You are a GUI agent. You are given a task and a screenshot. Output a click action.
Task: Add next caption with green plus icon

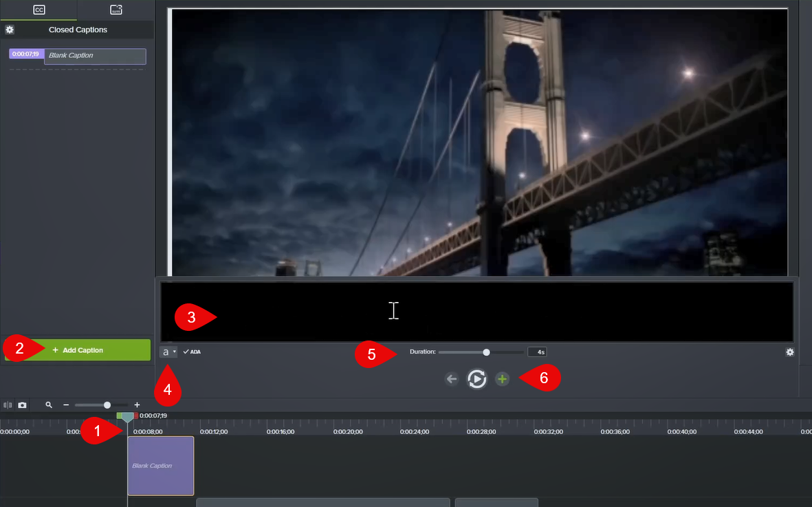[503, 379]
